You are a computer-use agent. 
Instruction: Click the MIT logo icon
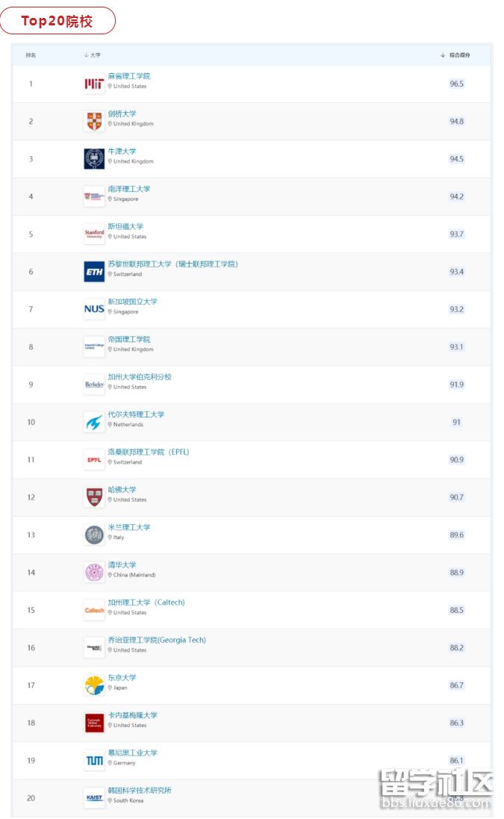pos(94,84)
